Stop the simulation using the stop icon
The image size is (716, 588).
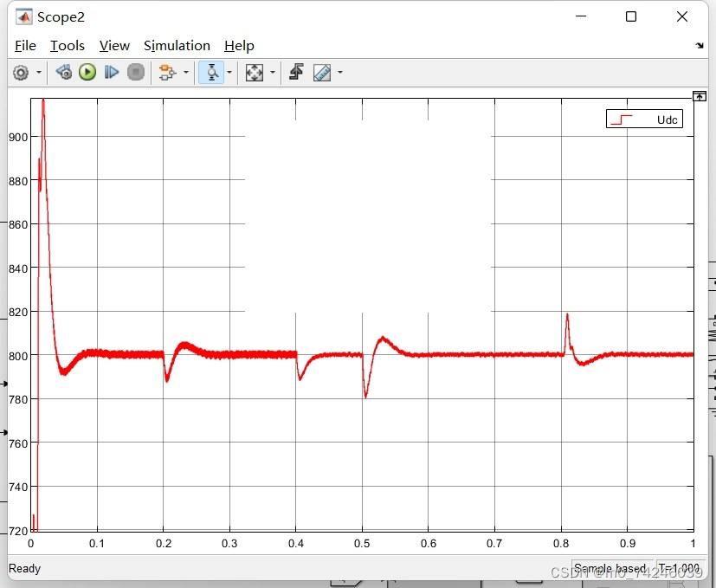(136, 73)
